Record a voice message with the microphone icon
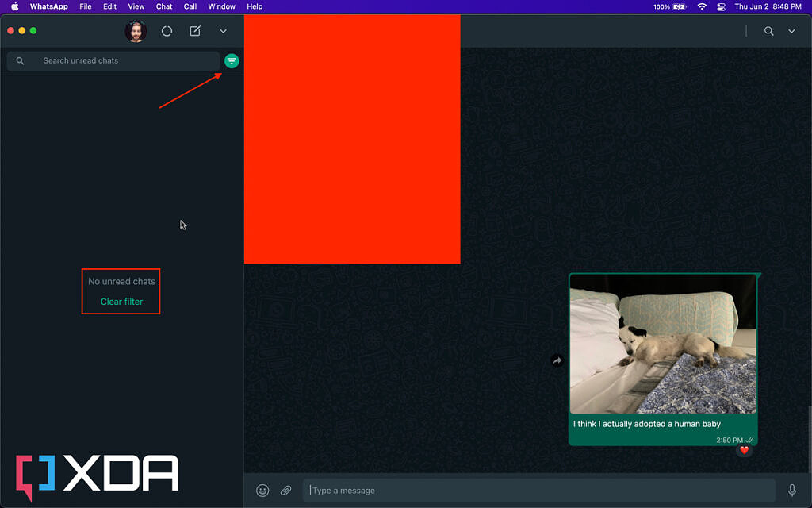The height and width of the screenshot is (508, 812). [x=792, y=490]
